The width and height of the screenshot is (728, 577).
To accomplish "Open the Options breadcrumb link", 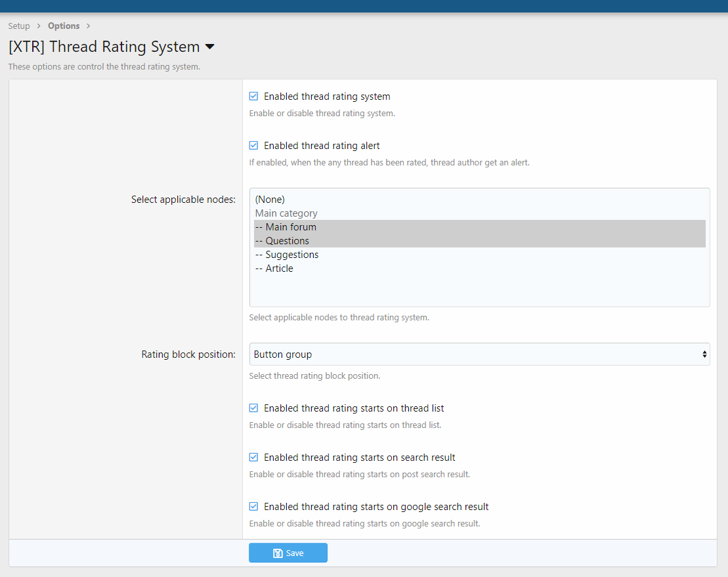I will point(64,26).
